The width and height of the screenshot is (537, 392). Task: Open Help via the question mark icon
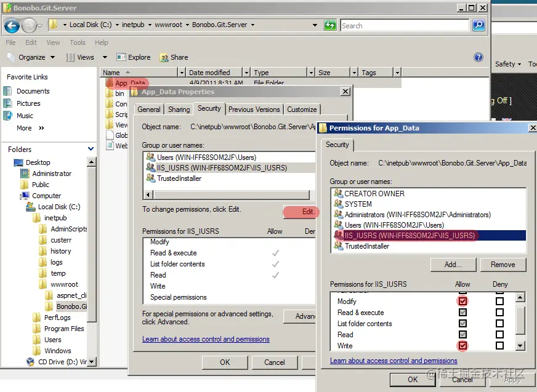click(479, 57)
